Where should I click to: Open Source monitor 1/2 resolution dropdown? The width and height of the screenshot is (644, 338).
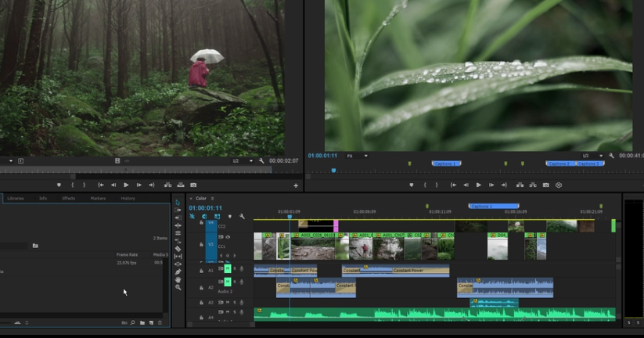[x=243, y=161]
